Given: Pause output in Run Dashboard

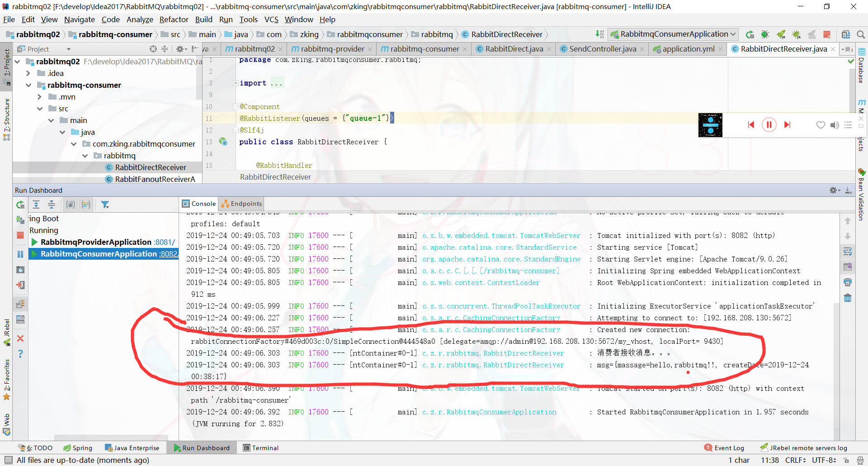Looking at the screenshot, I should pyautogui.click(x=20, y=254).
